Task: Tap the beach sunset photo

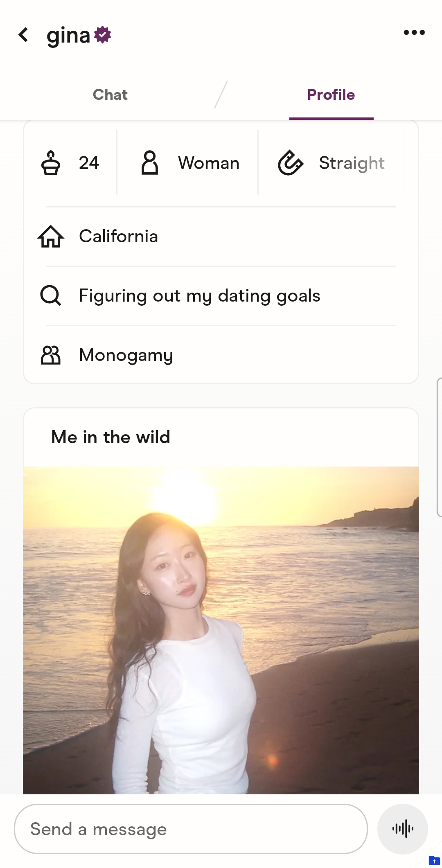Action: pos(221,630)
